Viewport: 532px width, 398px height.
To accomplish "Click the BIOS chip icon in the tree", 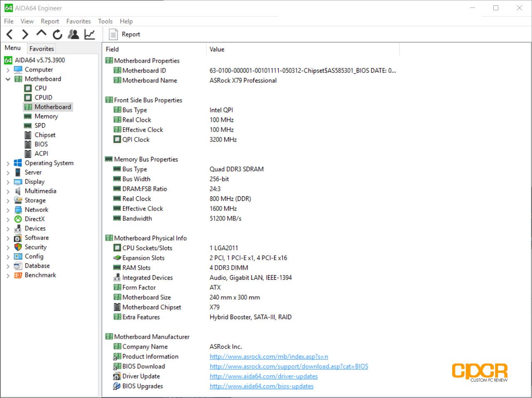I will 28,144.
